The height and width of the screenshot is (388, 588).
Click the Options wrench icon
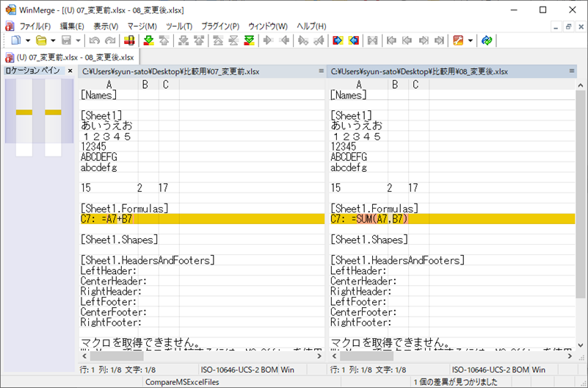pyautogui.click(x=458, y=40)
